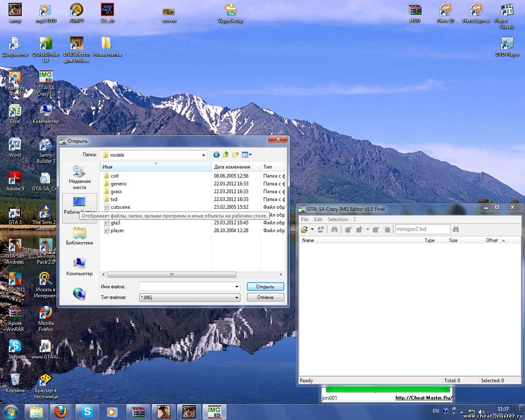This screenshot has height=420, width=525.
Task: Expand the Имя файла combo box arrow
Action: pos(237,287)
